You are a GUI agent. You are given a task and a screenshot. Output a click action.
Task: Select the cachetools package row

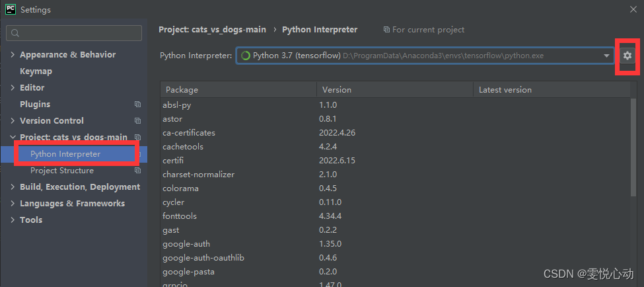click(395, 146)
